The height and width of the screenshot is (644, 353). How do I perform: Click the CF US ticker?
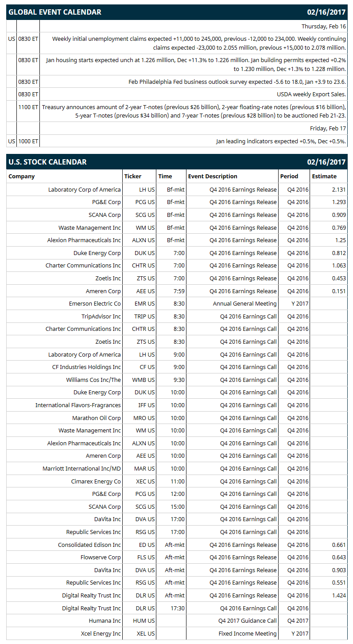(148, 367)
